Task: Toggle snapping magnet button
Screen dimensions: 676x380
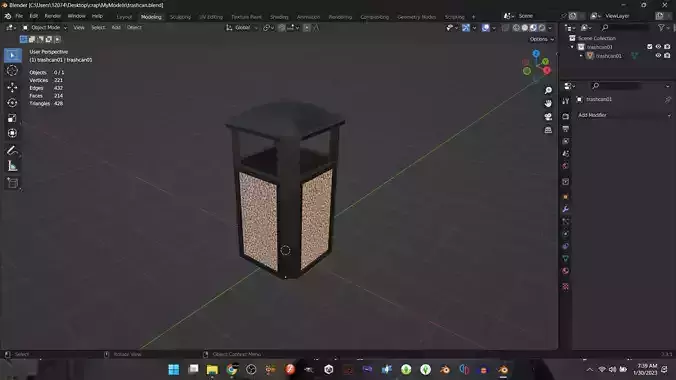Action: [282, 28]
